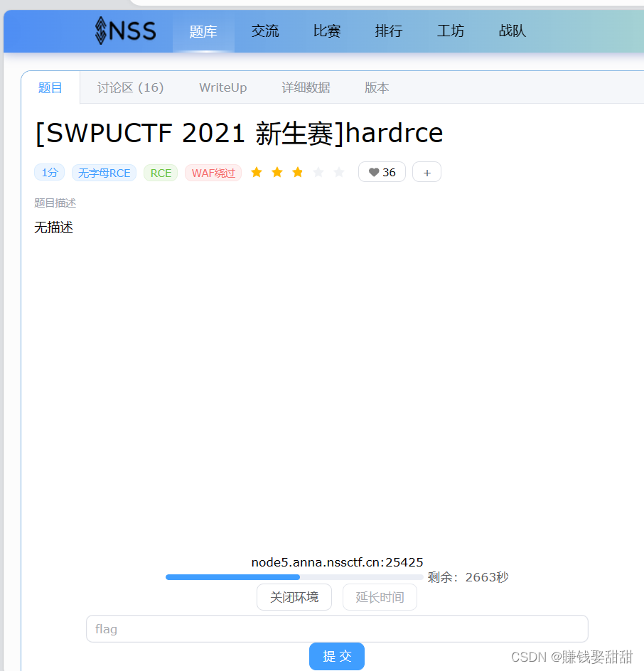Select the first rating star
Image resolution: width=644 pixels, height=671 pixels.
pos(257,171)
